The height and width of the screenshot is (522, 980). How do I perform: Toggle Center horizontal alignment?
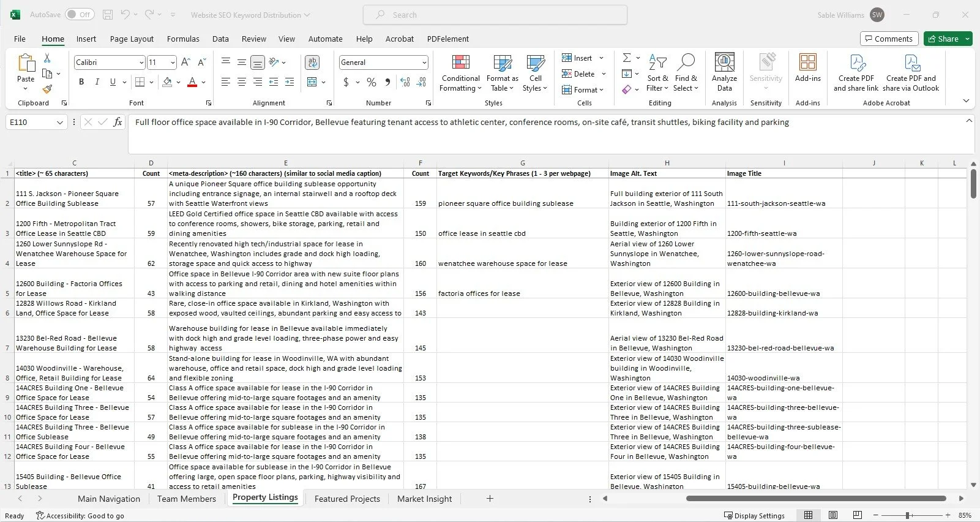pyautogui.click(x=242, y=81)
